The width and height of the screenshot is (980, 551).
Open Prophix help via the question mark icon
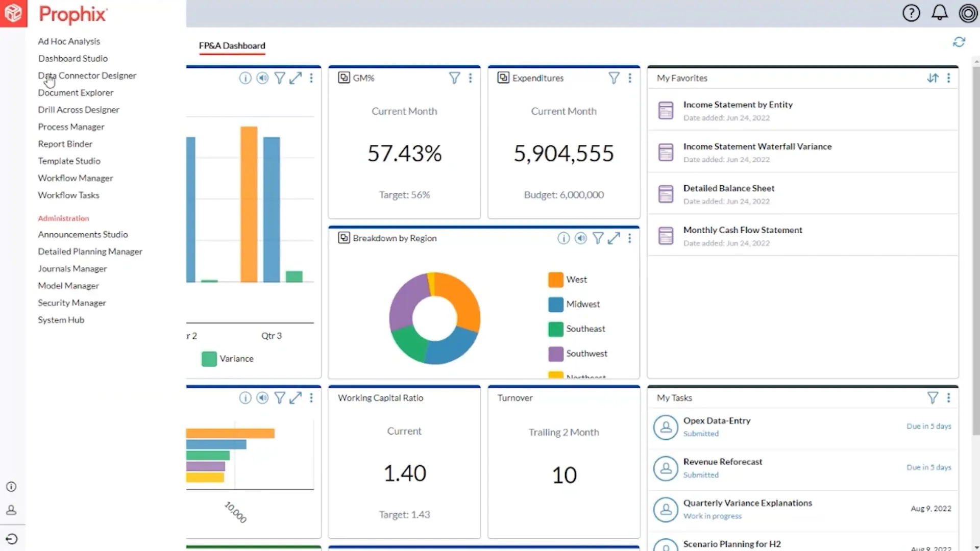pos(912,13)
